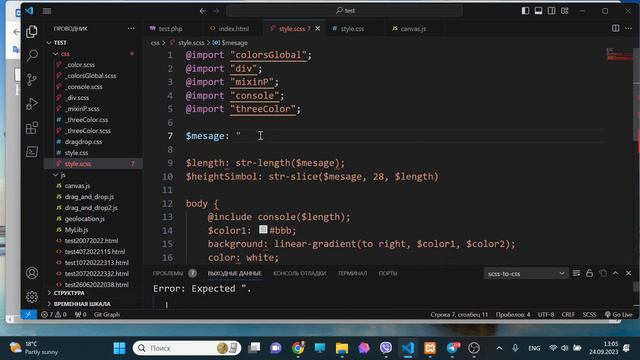Go back with the navigation arrow

(x=203, y=11)
